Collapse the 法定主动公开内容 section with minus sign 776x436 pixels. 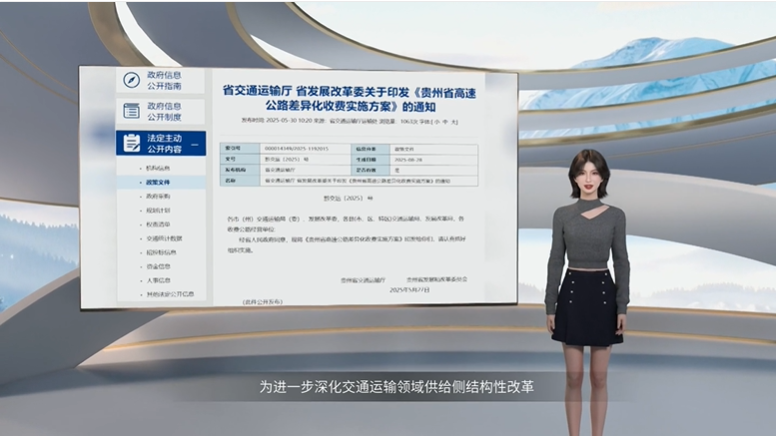tap(194, 146)
